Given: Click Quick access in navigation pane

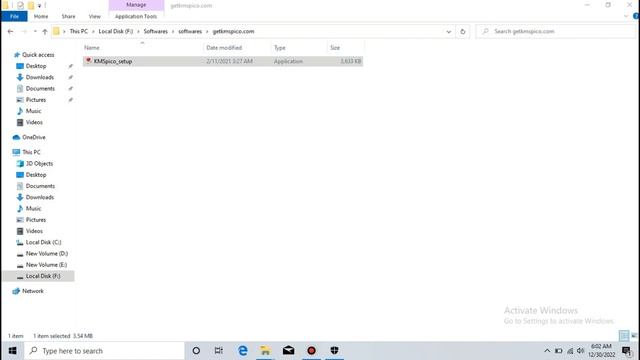Looking at the screenshot, I should click(38, 55).
